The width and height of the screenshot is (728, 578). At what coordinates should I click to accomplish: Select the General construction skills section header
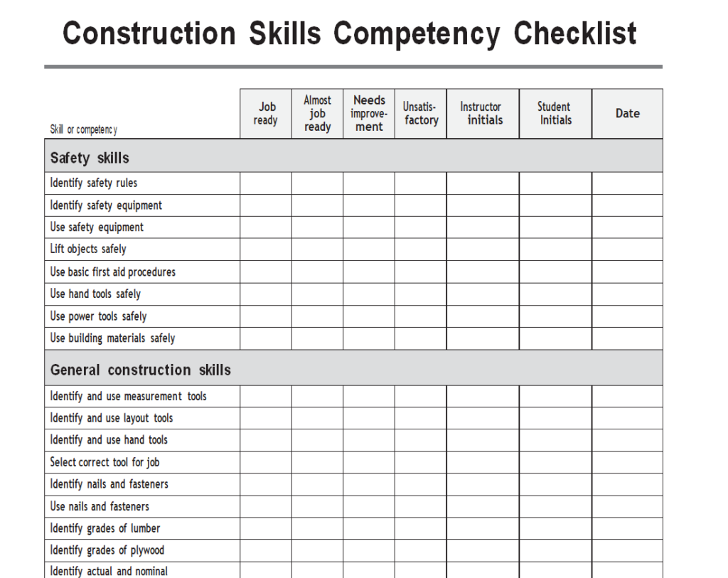coord(140,370)
